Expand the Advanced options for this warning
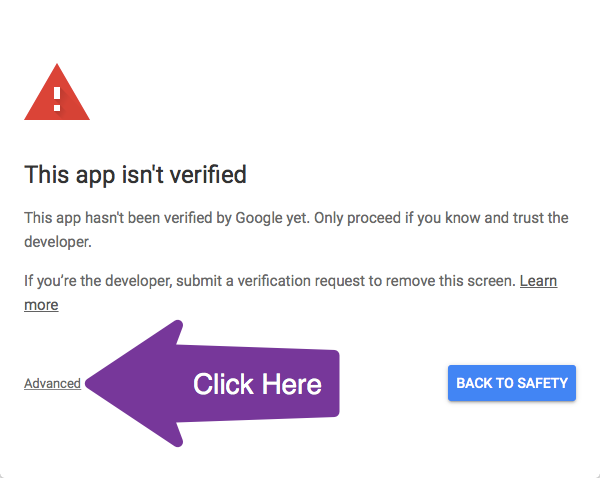Image resolution: width=600 pixels, height=478 pixels. (52, 383)
